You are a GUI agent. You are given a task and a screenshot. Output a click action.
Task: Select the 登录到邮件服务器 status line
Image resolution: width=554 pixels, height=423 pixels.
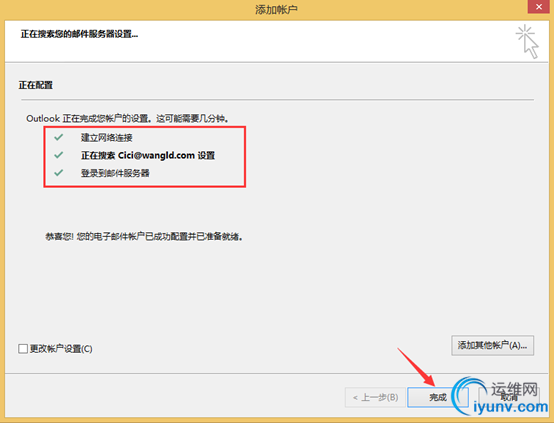(x=115, y=173)
